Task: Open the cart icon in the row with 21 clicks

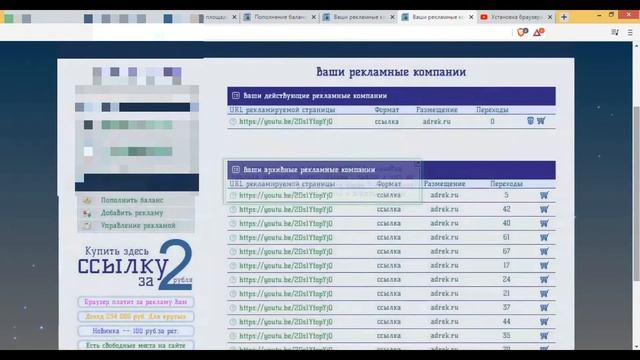Action: (544, 294)
